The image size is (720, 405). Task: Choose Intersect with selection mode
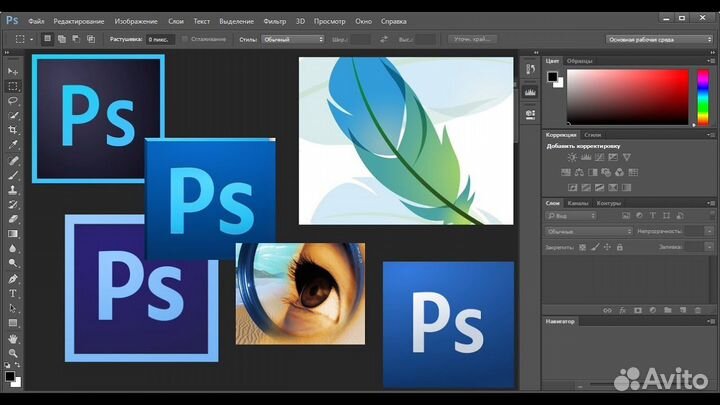(91, 39)
